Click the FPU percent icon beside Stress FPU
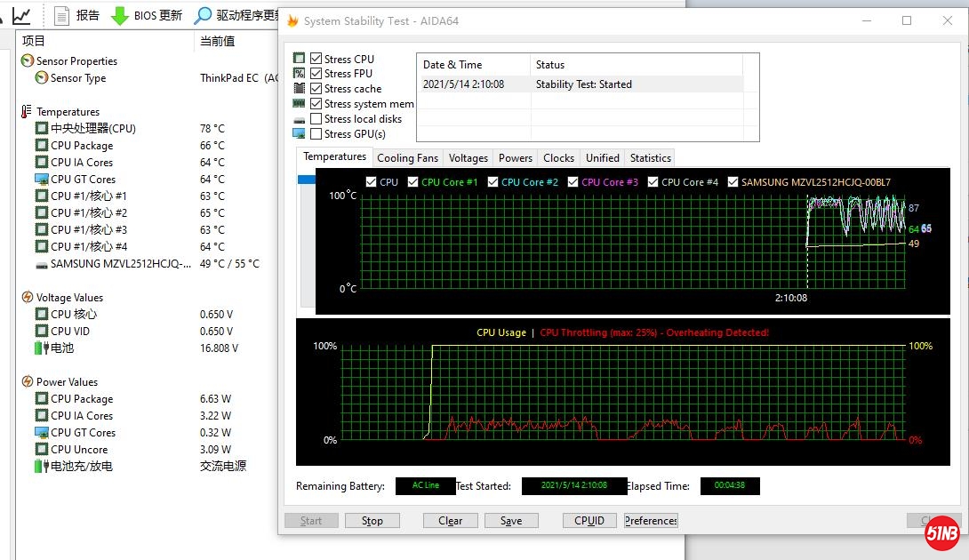The width and height of the screenshot is (969, 560). pos(299,73)
